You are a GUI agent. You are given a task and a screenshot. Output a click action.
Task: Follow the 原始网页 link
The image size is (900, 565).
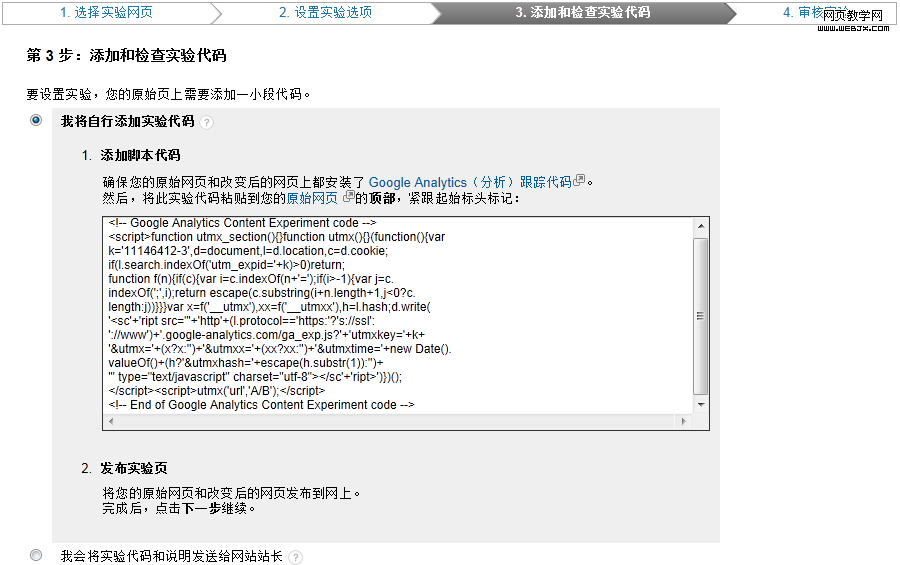[x=312, y=198]
